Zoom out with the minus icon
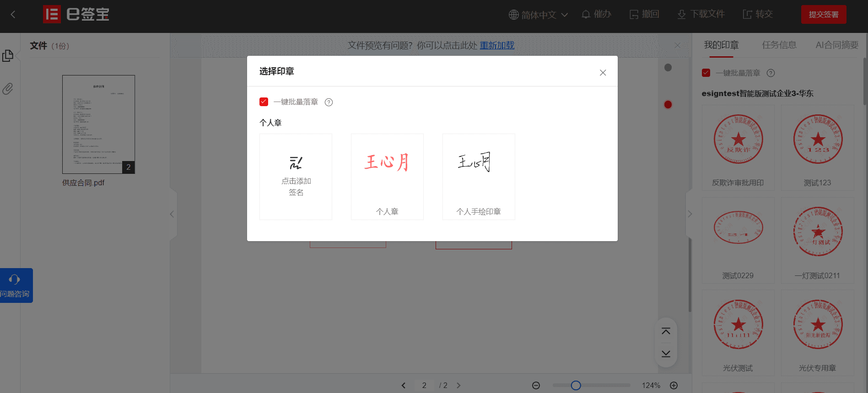This screenshot has width=868, height=393. pos(536,385)
